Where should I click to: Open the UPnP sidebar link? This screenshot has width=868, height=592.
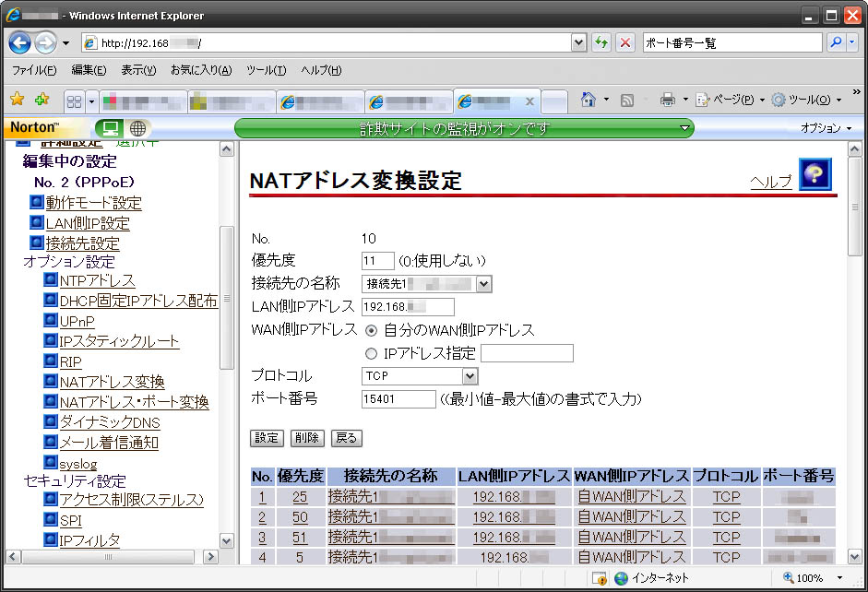(x=77, y=321)
